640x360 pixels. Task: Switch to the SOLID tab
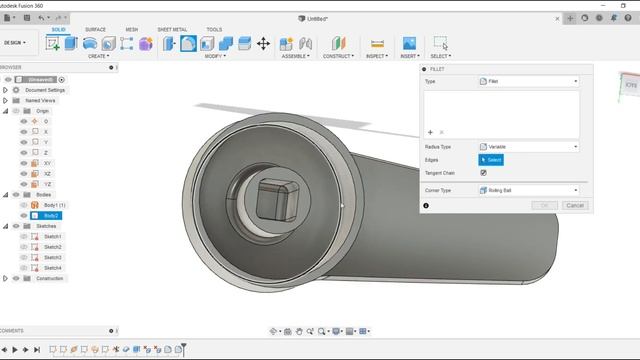58,29
